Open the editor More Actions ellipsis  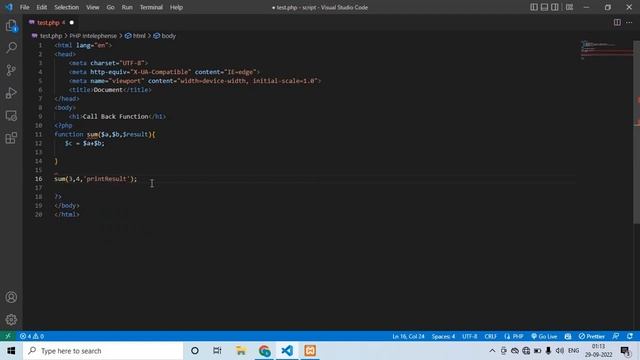(x=629, y=22)
